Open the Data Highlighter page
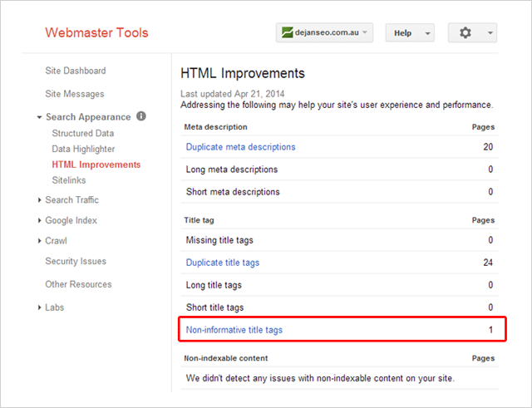This screenshot has width=532, height=408. click(x=83, y=149)
